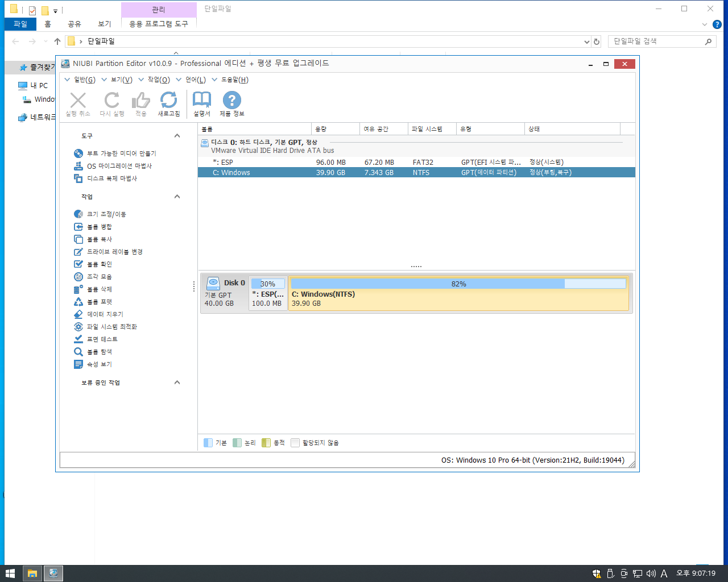This screenshot has width=728, height=582.
Task: Open This PC (내 PC) in Explorer sidebar
Action: [33, 85]
